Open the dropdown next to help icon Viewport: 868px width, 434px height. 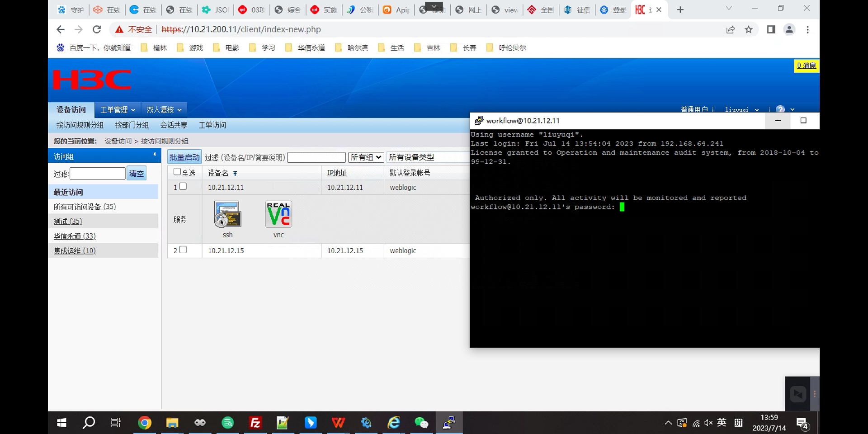coord(793,110)
